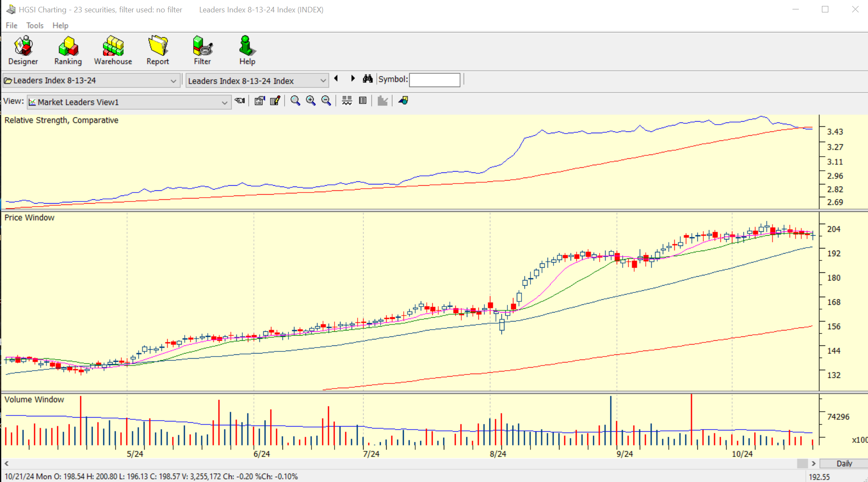Open the Ranking tool
This screenshot has width=868, height=482.
pyautogui.click(x=68, y=50)
